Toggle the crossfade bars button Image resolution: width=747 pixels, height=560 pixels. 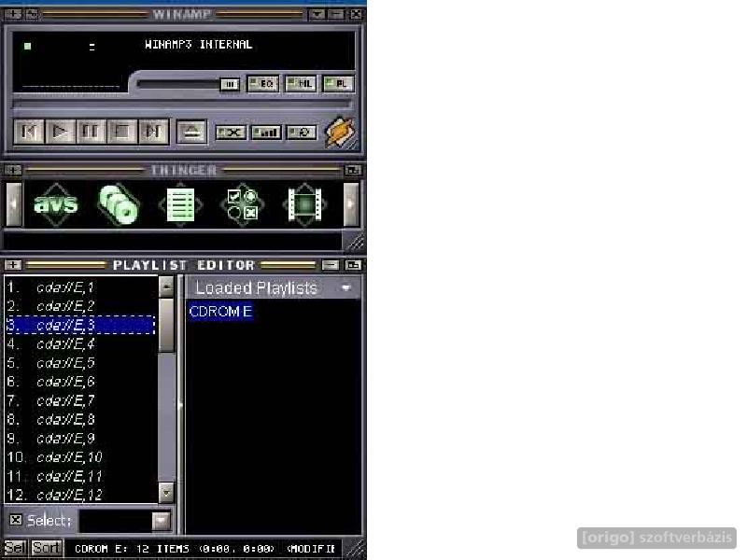(266, 133)
